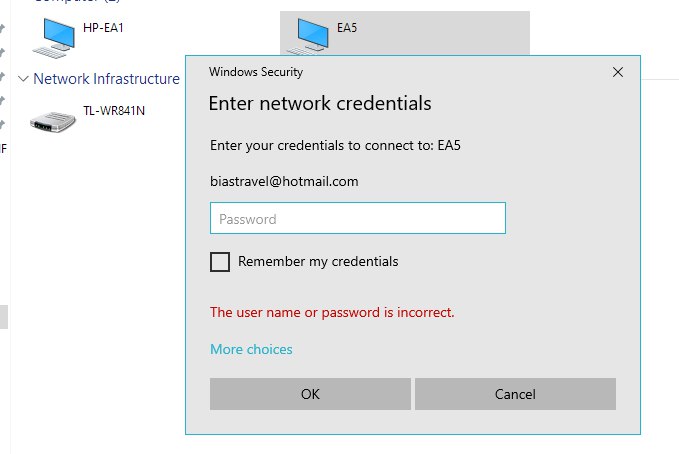Click the TL-WR841N device name label

click(114, 110)
